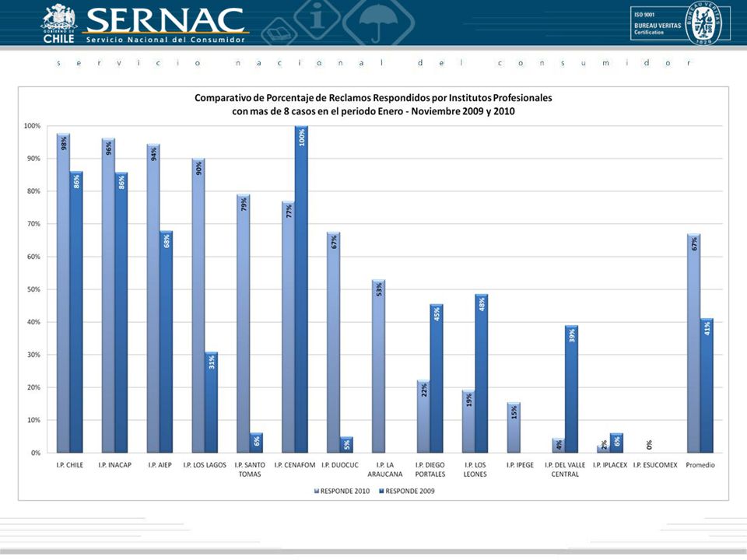Click the Gobierno de Chile coat of arms
Image resolution: width=747 pixels, height=560 pixels.
pos(59,16)
